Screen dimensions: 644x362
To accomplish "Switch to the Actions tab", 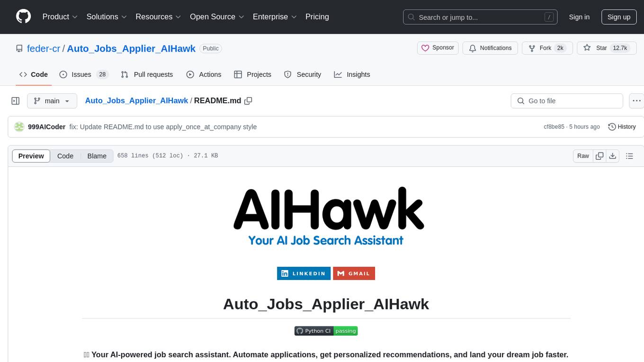I will click(204, 74).
